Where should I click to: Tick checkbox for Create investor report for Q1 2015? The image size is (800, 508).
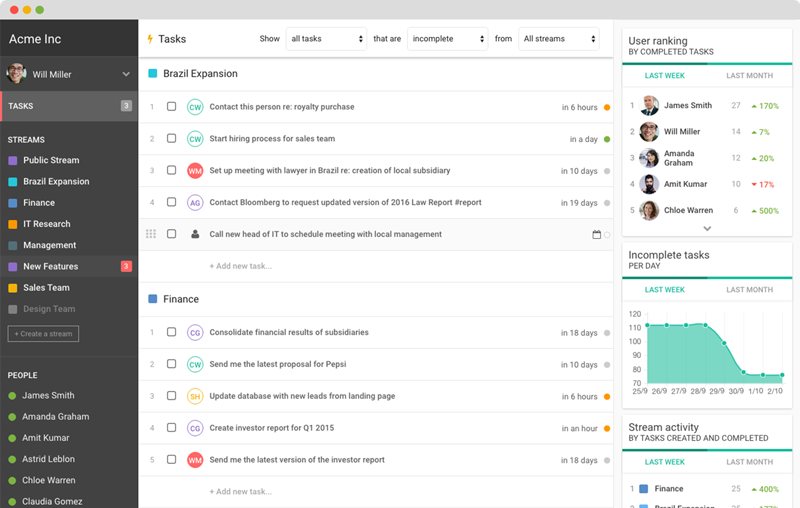(x=171, y=427)
